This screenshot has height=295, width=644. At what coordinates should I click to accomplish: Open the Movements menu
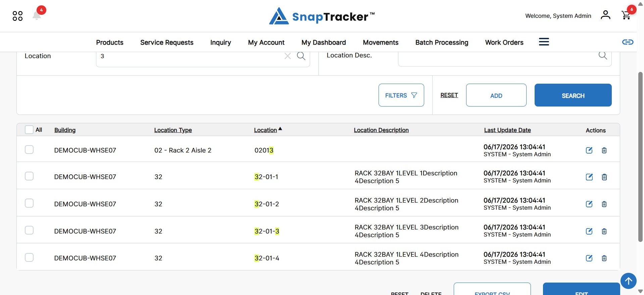click(x=381, y=42)
